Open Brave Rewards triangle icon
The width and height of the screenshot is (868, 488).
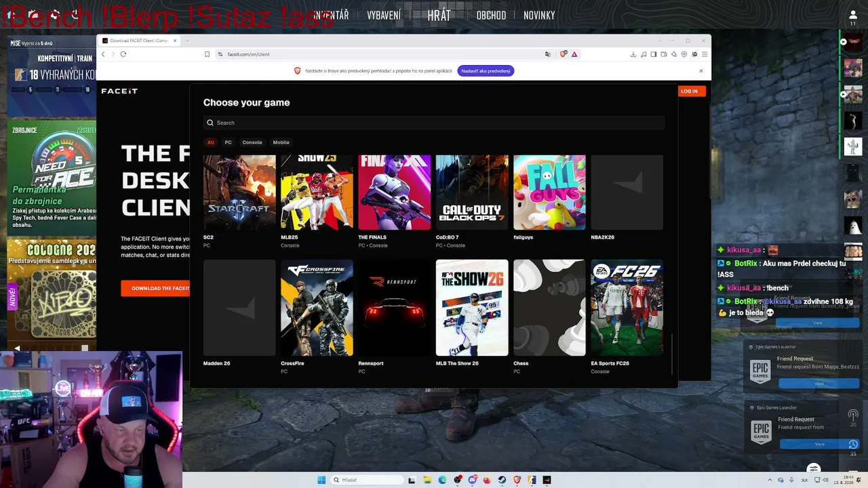pyautogui.click(x=574, y=54)
